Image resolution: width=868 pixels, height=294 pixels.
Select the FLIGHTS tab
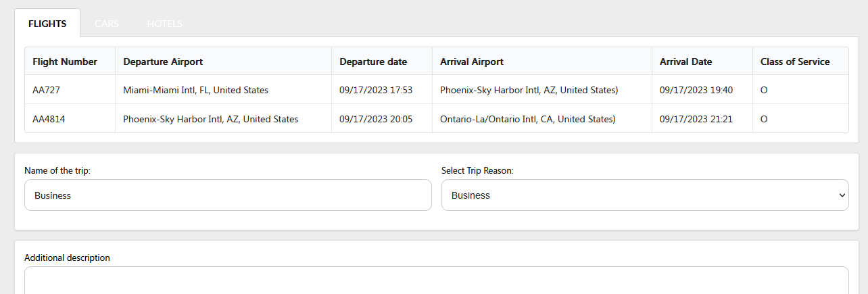(47, 24)
